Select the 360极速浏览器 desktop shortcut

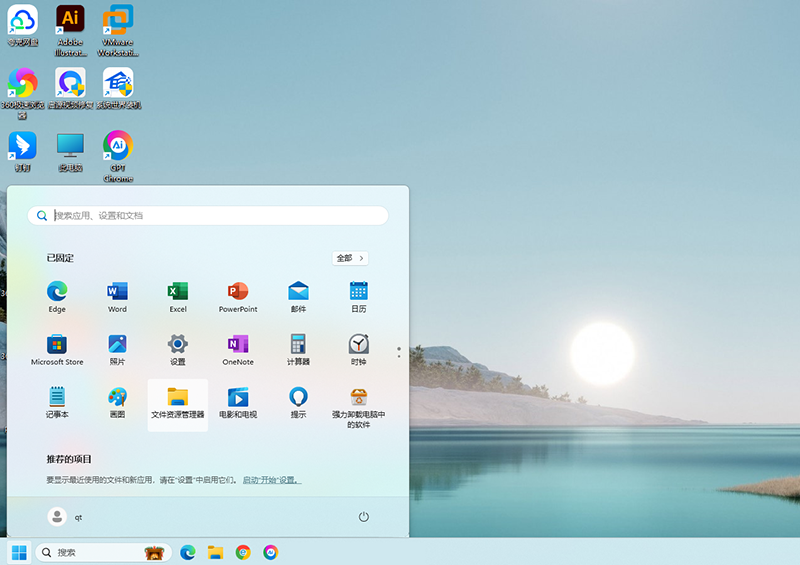22,93
